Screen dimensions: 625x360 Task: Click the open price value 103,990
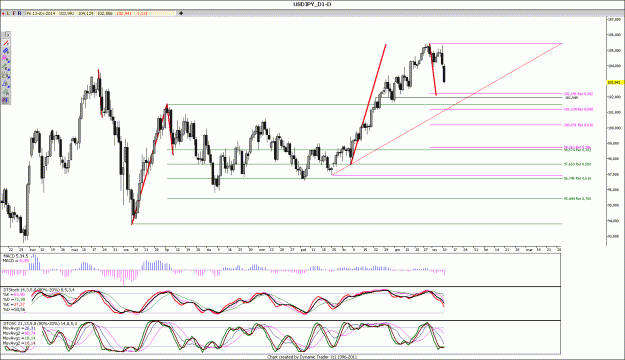click(x=66, y=13)
